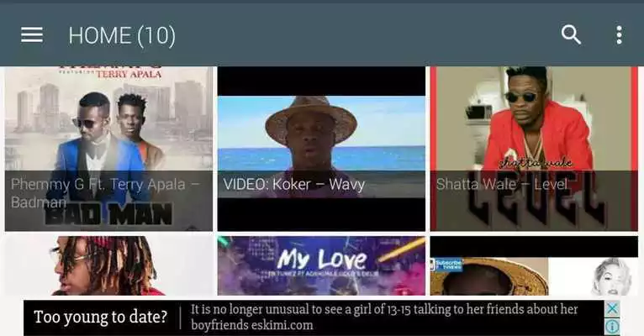Open Phemmy G Ft. Terry Apala Badman thumbnail
This screenshot has height=336, width=644.
(108, 149)
